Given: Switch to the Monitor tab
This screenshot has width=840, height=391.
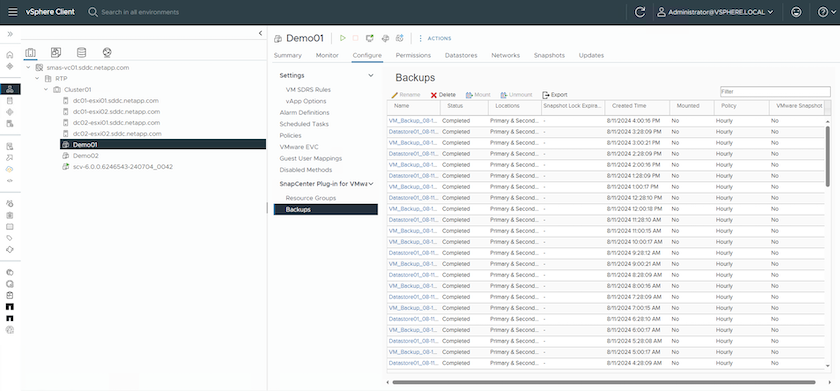Looking at the screenshot, I should (x=327, y=55).
